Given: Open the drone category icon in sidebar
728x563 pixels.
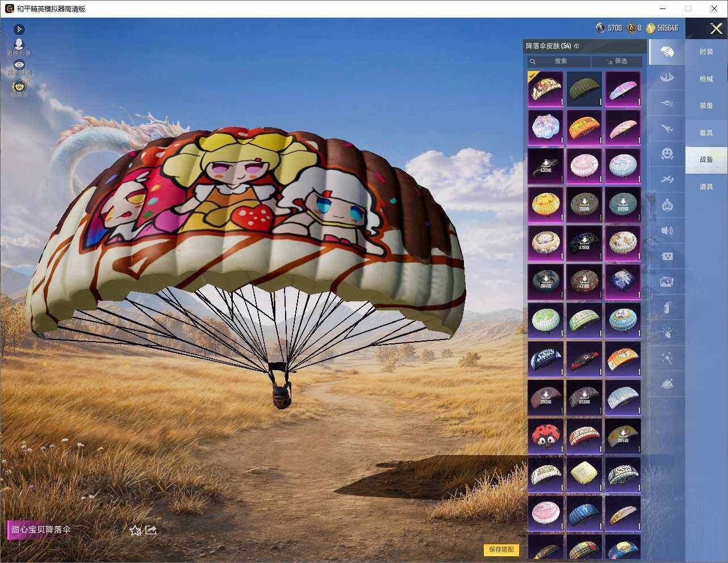Looking at the screenshot, I should pyautogui.click(x=667, y=103).
